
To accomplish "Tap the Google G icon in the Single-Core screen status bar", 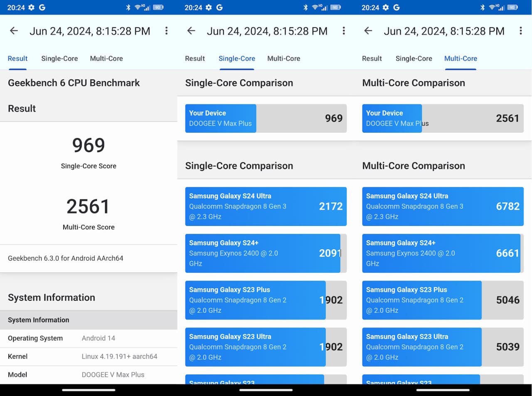I will (x=219, y=7).
